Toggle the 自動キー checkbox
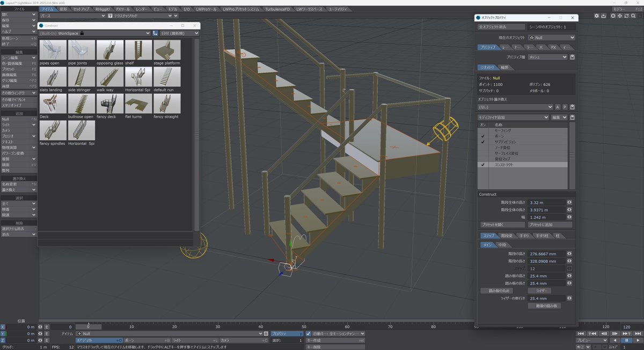Screen dimensions: 644x350 (308, 333)
